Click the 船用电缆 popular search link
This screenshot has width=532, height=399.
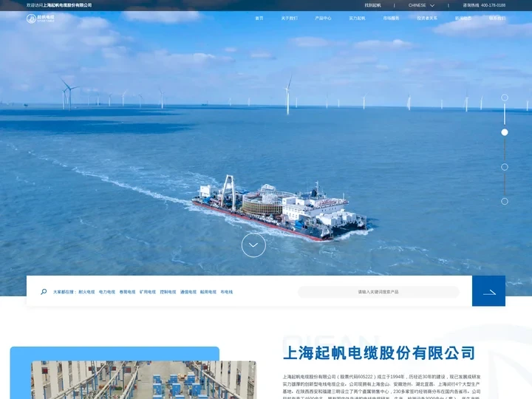click(208, 292)
